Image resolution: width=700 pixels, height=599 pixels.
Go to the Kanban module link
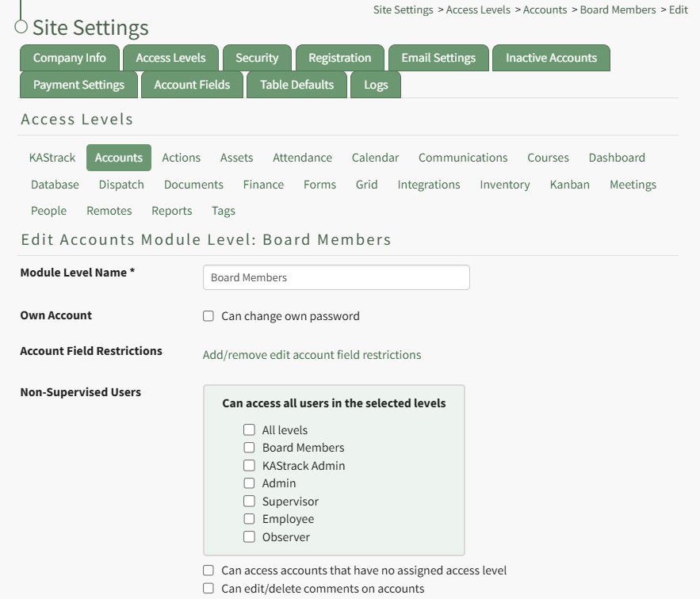[x=570, y=185]
